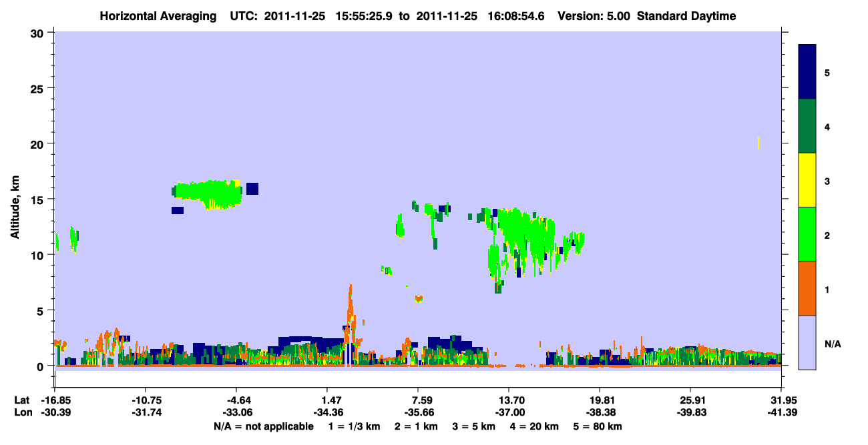Viewport: 868px width, 445px height.
Task: Click the longitude value -35.66
Action: pyautogui.click(x=418, y=412)
